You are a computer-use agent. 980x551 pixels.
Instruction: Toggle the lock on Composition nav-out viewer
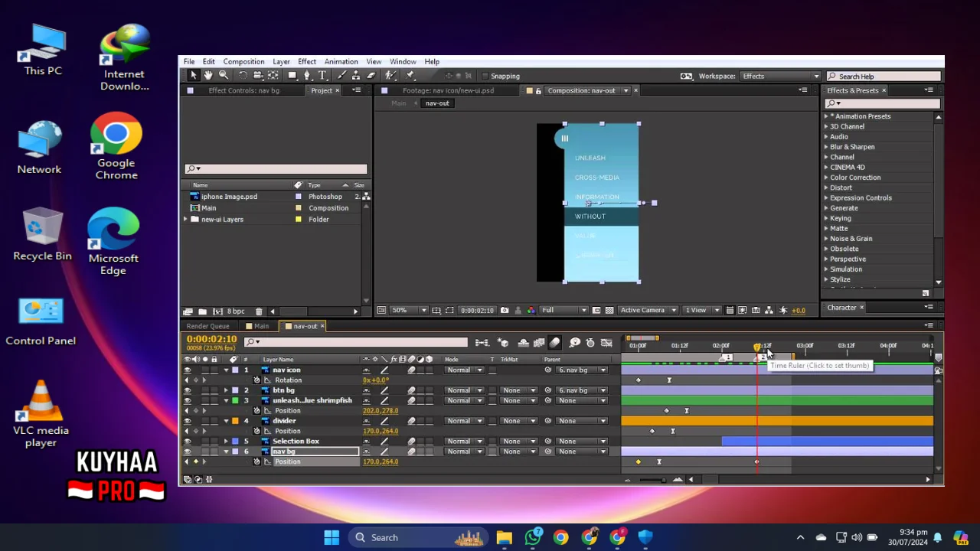click(x=538, y=90)
